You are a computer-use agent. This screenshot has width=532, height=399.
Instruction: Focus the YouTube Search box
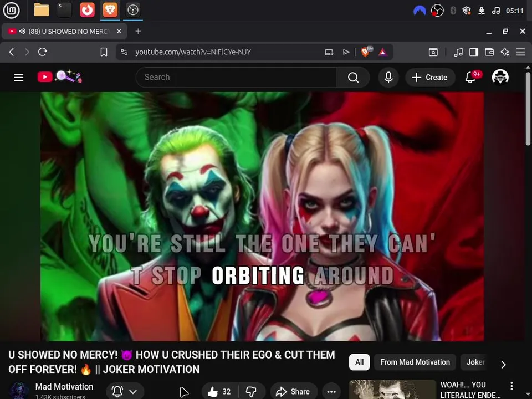point(236,78)
